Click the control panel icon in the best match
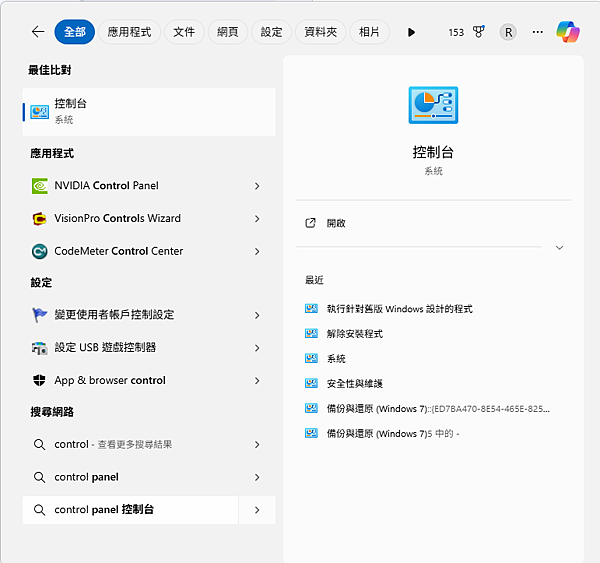Screen dimensions: 600x563 click(39, 112)
